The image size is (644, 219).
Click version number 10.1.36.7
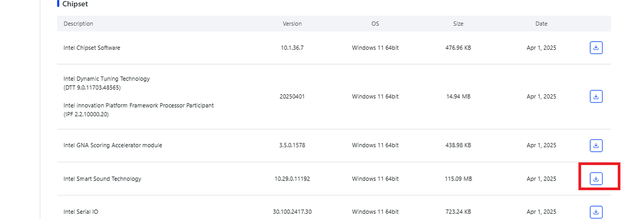click(x=292, y=48)
